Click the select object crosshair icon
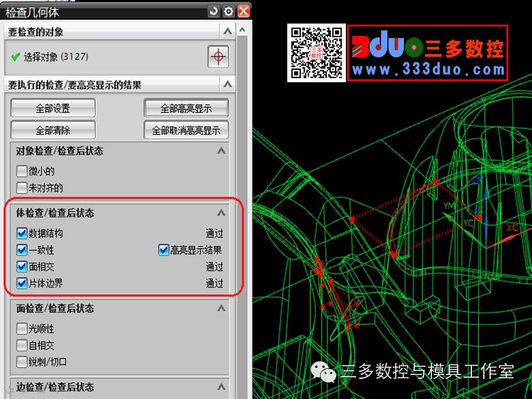 [x=218, y=56]
